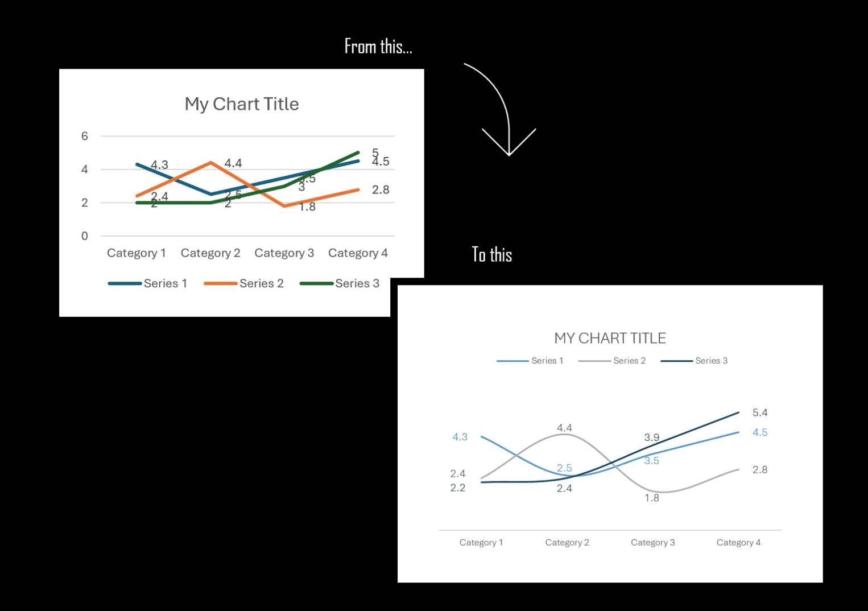Select the 4.4 data label above gray curve
The image size is (868, 611).
click(x=564, y=428)
